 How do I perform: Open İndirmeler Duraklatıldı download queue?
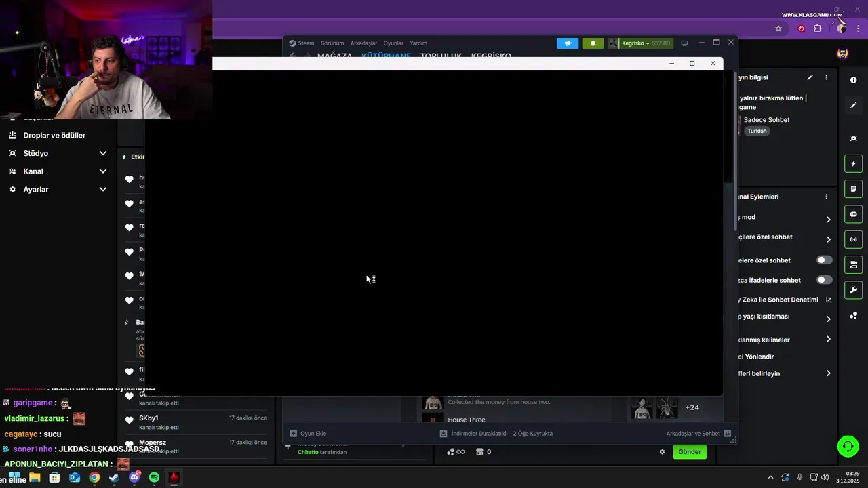click(496, 434)
